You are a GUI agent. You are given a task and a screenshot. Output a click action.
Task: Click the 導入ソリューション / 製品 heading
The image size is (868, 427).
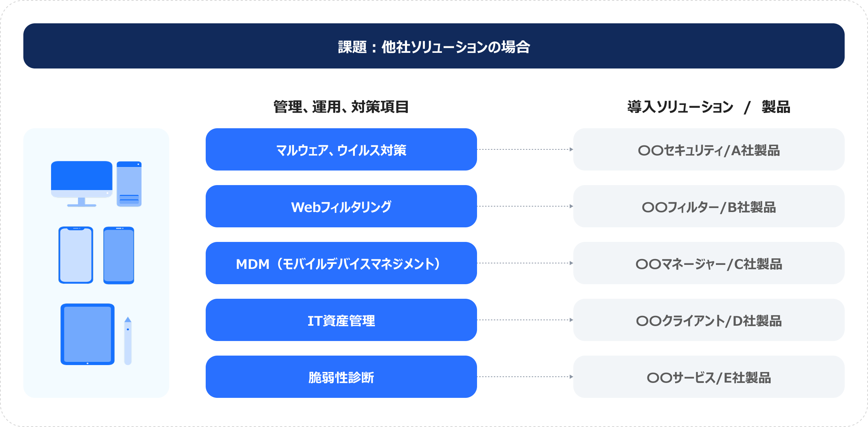[x=709, y=107]
